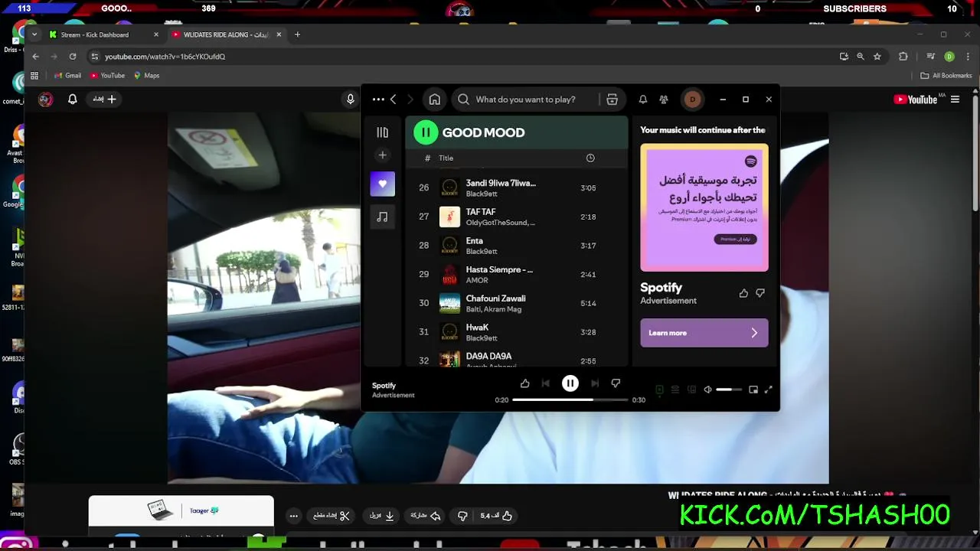Click the Spotify Premium ad banner image
Screen dimensions: 980x551
coord(704,207)
